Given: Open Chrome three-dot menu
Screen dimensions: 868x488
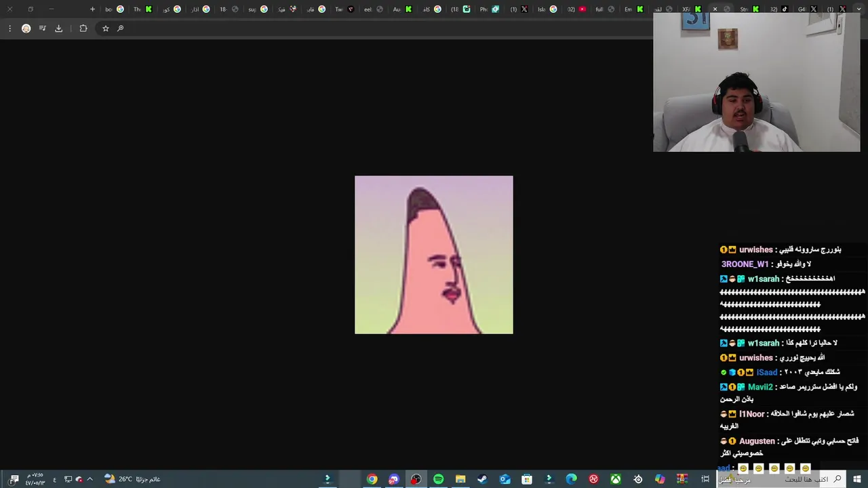Looking at the screenshot, I should [x=9, y=28].
